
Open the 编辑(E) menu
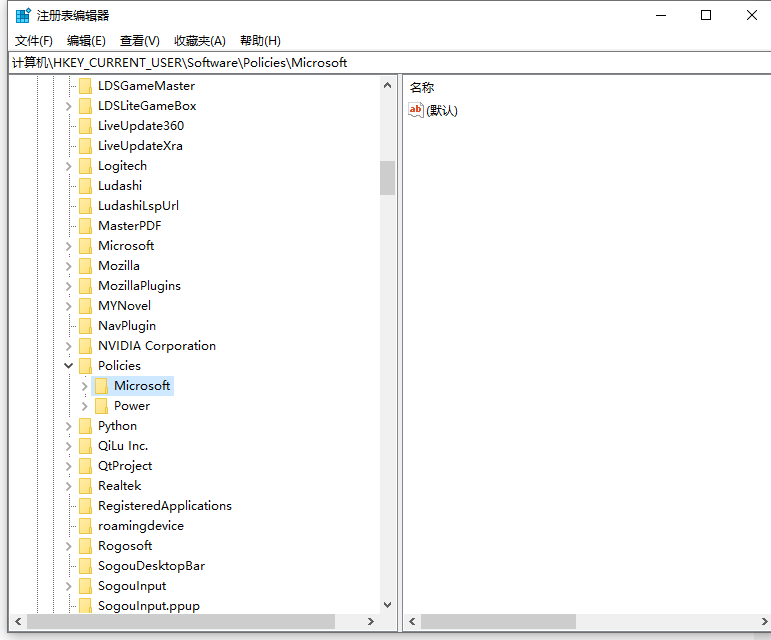click(x=86, y=41)
